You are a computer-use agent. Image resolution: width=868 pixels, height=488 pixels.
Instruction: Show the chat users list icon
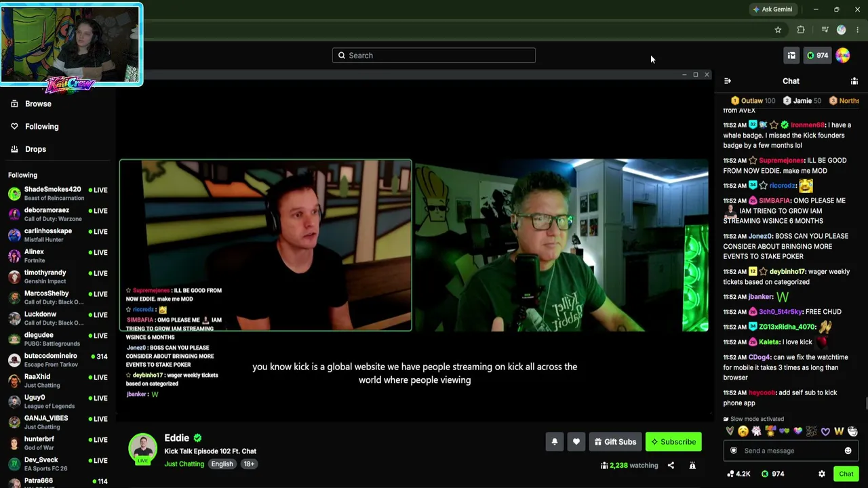(854, 81)
